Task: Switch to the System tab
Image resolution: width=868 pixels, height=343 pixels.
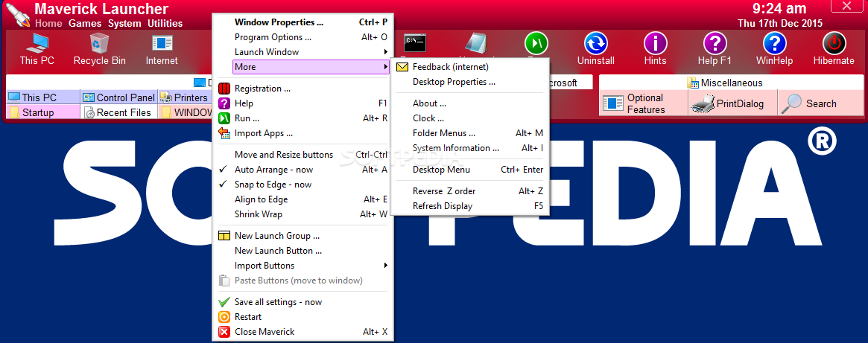Action: click(x=124, y=23)
